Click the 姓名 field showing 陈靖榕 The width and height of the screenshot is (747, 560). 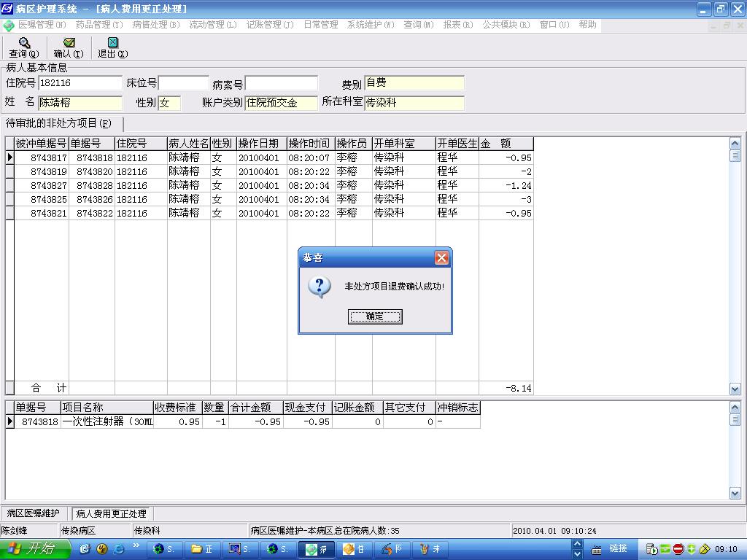(x=80, y=103)
